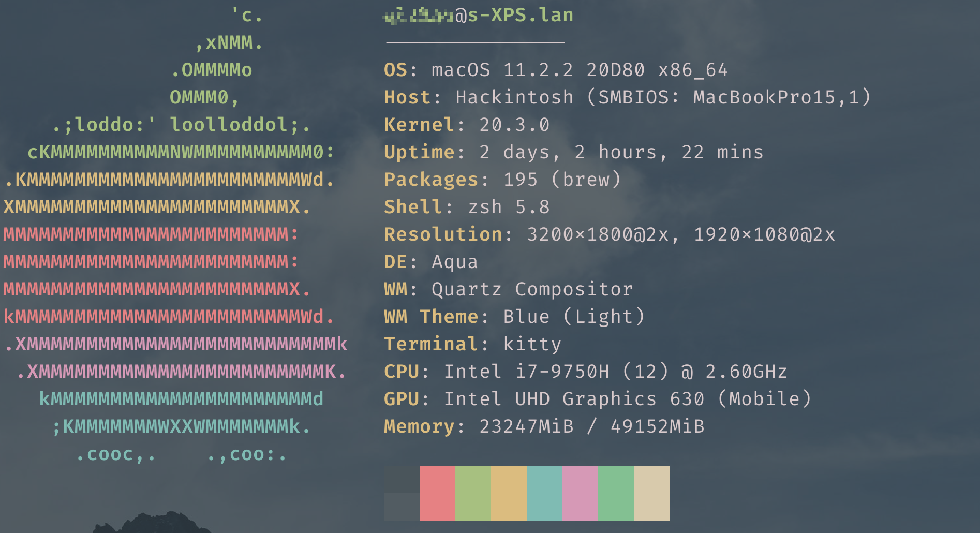Screen dimensions: 980x533
Task: Click 'Blue (Light)' theme value
Action: (x=574, y=317)
